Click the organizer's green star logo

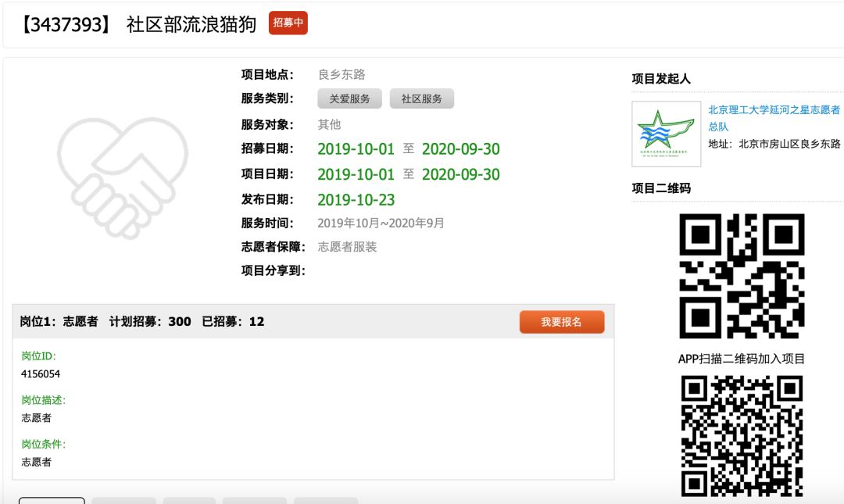click(x=667, y=134)
